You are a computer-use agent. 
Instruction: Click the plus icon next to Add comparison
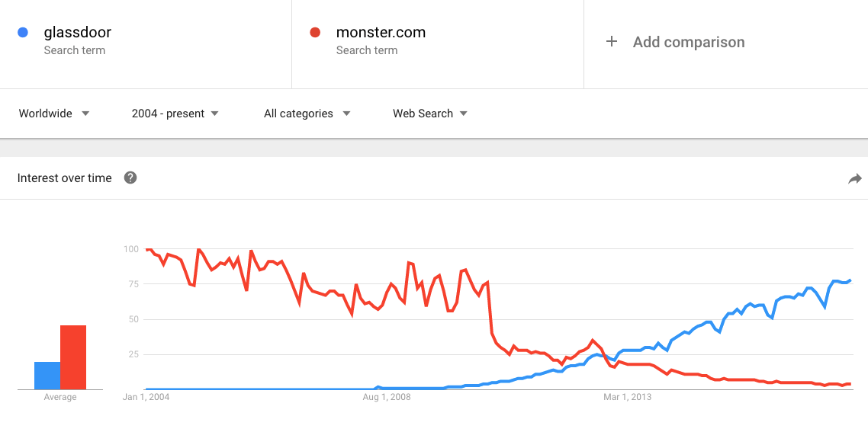click(x=612, y=42)
